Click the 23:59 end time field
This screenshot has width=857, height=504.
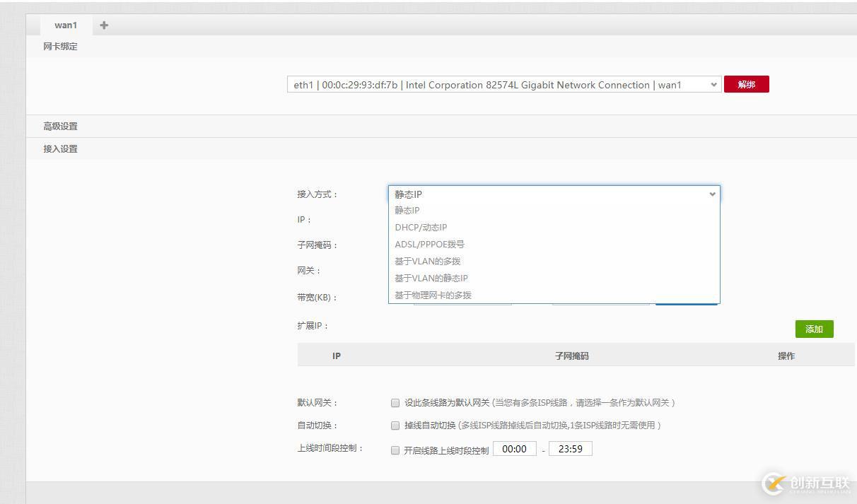click(570, 448)
